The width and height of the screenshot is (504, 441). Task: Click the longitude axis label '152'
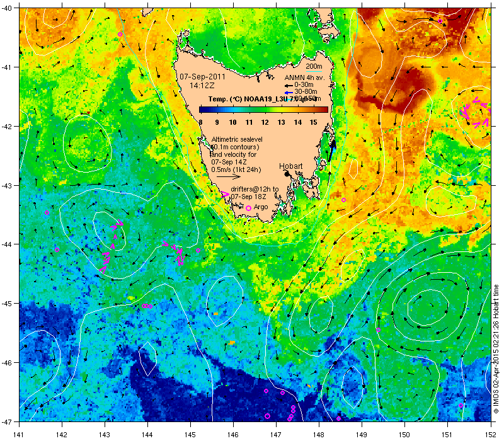coord(491,435)
